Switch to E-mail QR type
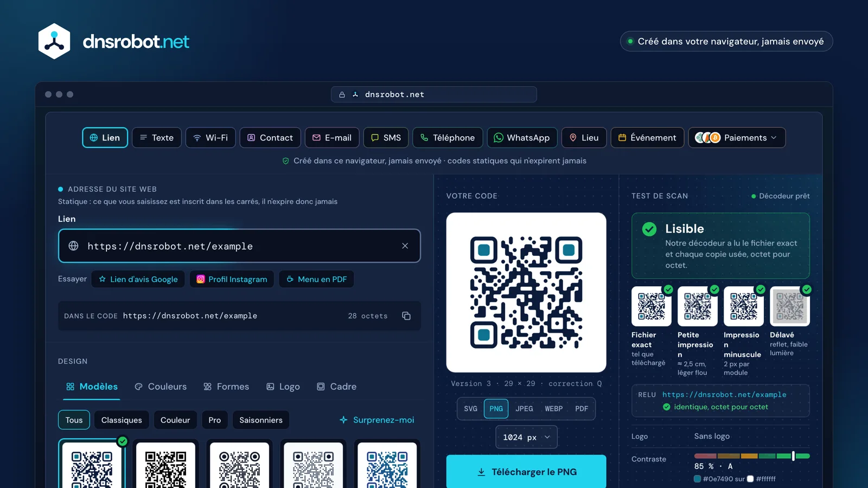Viewport: 868px width, 488px height. 332,138
